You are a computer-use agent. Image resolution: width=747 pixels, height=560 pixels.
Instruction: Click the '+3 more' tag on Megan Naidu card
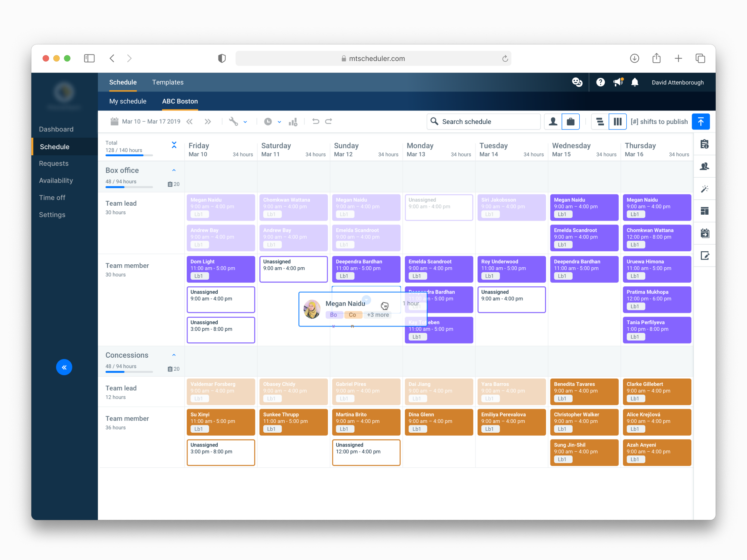[378, 315]
